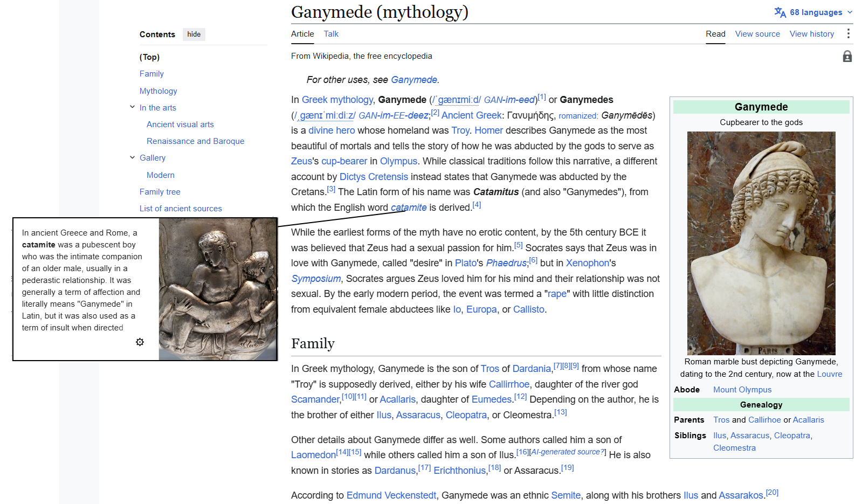Follow the Edmund Veckenstedt link

(x=391, y=495)
